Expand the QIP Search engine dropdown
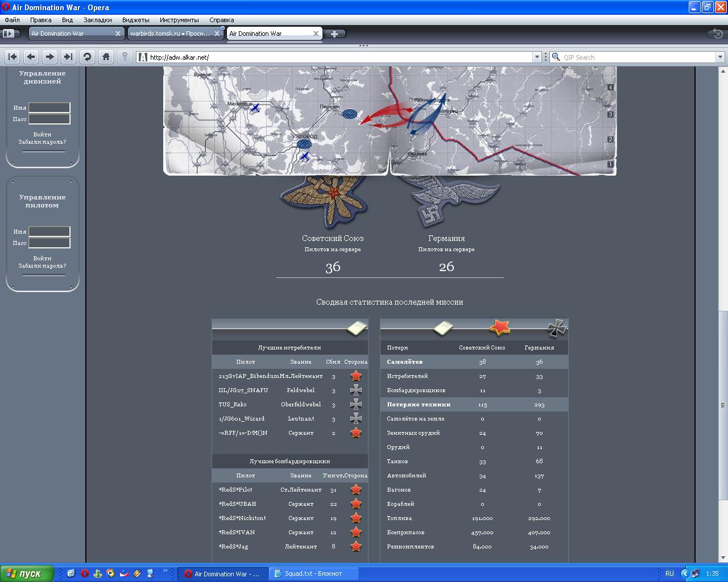The image size is (728, 582). coord(720,57)
